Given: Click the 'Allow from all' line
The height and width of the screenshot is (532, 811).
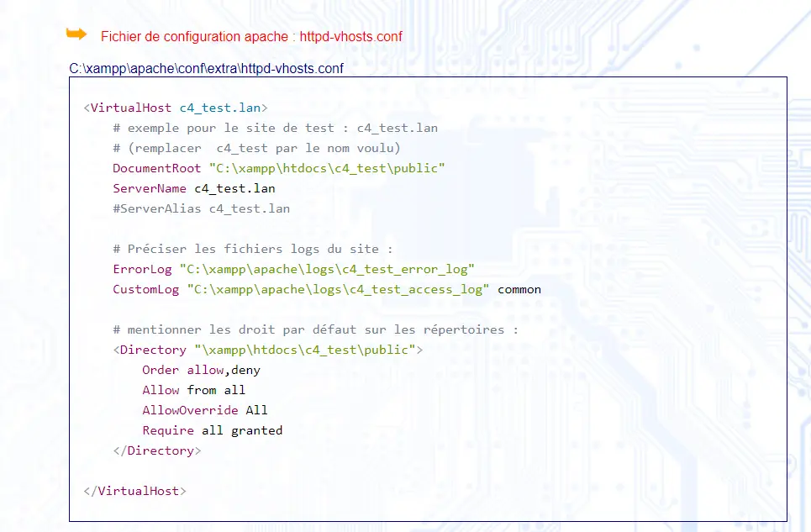Looking at the screenshot, I should 194,390.
